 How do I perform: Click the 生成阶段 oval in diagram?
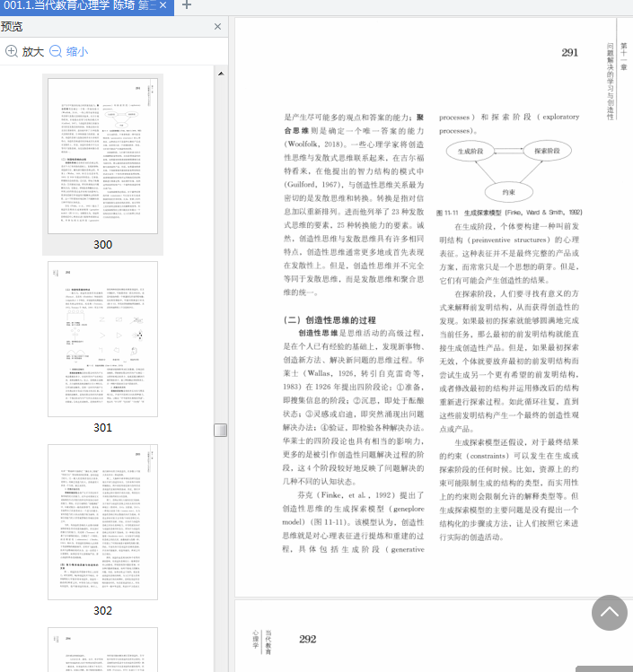(x=470, y=152)
